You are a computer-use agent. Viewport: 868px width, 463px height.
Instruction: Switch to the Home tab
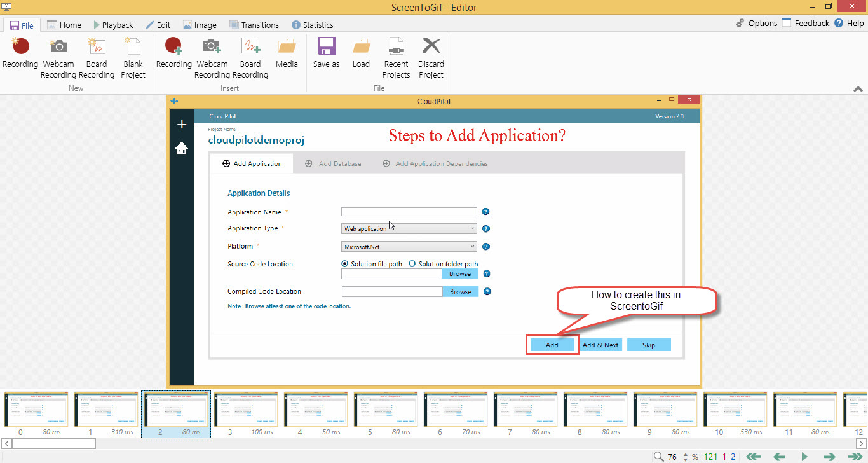point(64,25)
